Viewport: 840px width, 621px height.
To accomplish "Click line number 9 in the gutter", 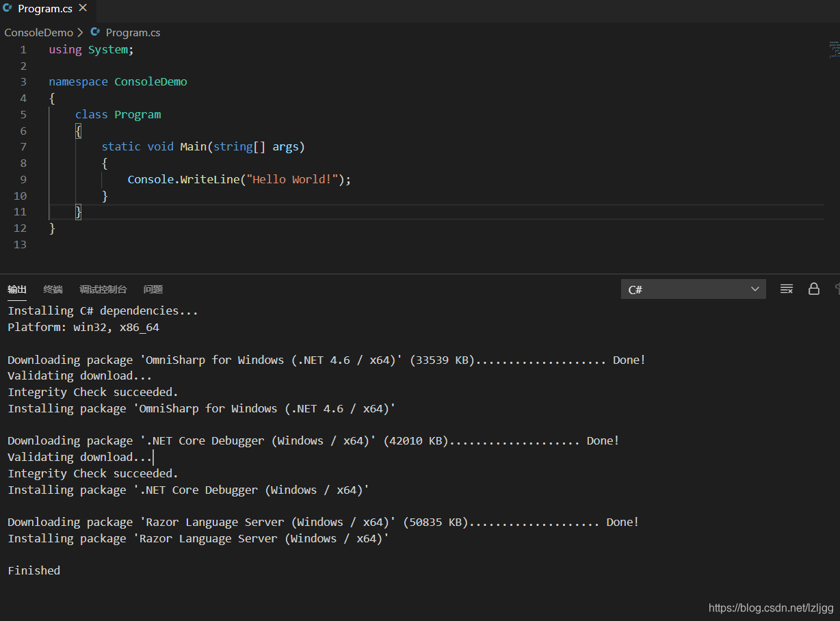I will 23,179.
